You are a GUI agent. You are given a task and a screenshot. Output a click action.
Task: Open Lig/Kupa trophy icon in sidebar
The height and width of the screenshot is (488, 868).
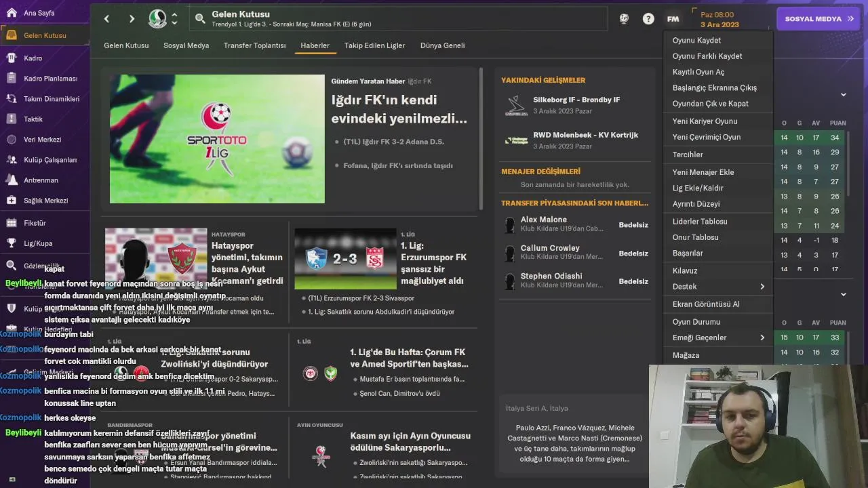pos(12,243)
